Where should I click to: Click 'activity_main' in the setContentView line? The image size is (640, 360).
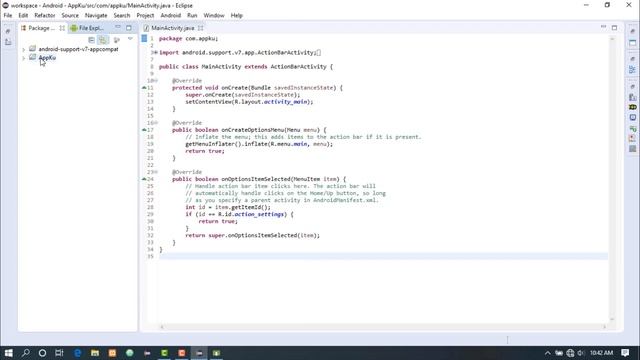[x=286, y=102]
